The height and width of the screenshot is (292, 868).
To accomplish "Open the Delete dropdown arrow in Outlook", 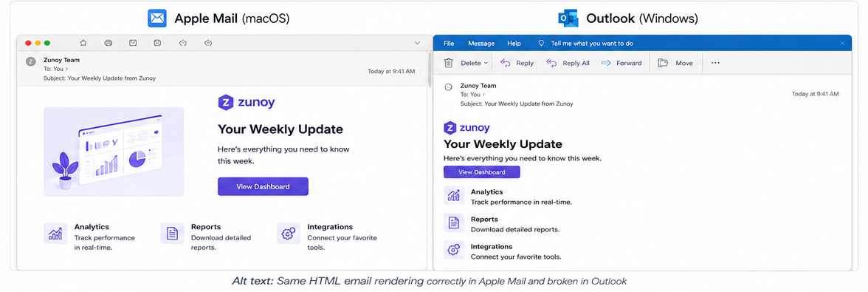I will [486, 63].
